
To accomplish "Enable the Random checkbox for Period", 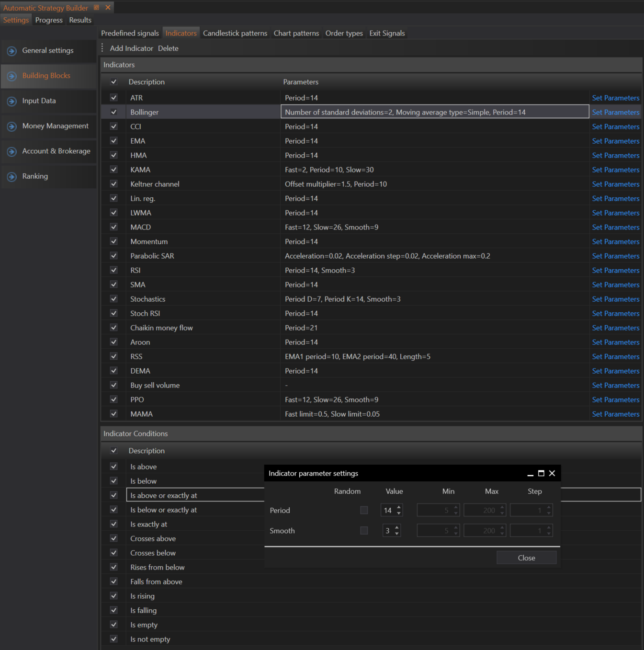I will tap(364, 510).
